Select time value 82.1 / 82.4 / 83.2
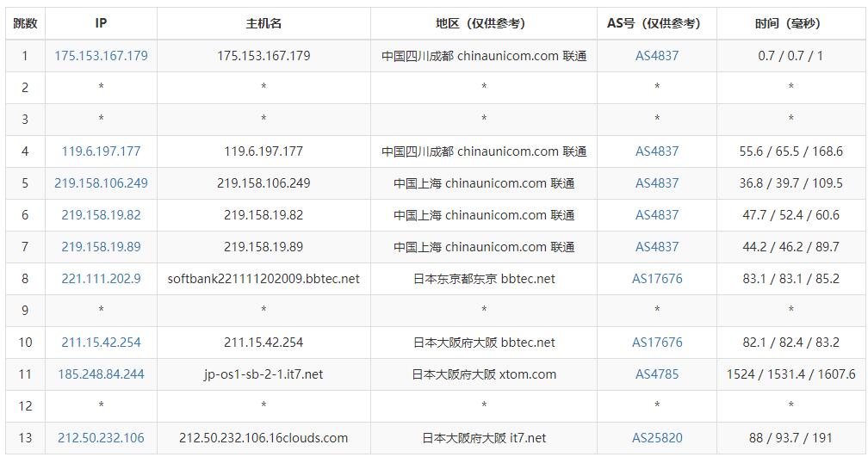 pyautogui.click(x=790, y=343)
